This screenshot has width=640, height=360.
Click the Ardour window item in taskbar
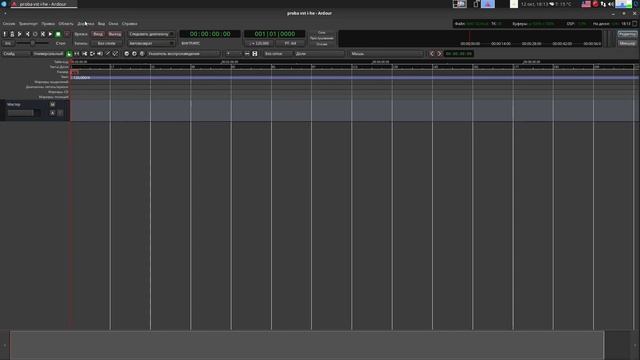(43, 4)
